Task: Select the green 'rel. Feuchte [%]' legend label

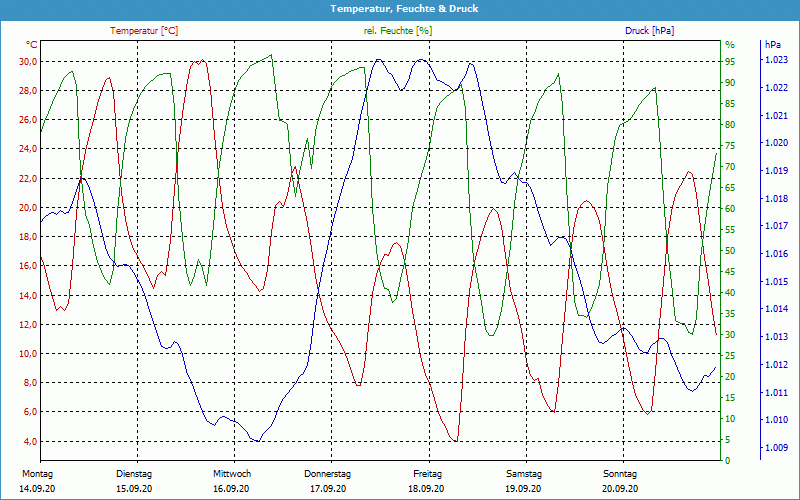Action: [x=398, y=31]
